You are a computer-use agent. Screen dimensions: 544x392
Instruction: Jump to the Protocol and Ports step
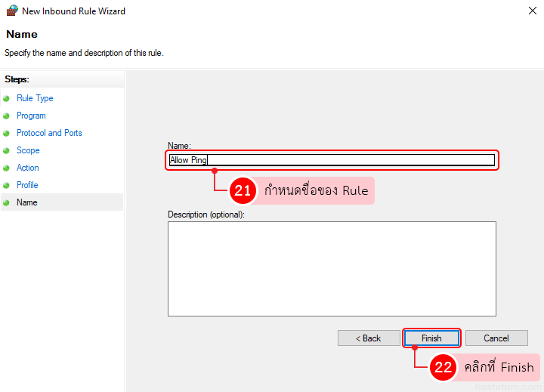tap(49, 133)
